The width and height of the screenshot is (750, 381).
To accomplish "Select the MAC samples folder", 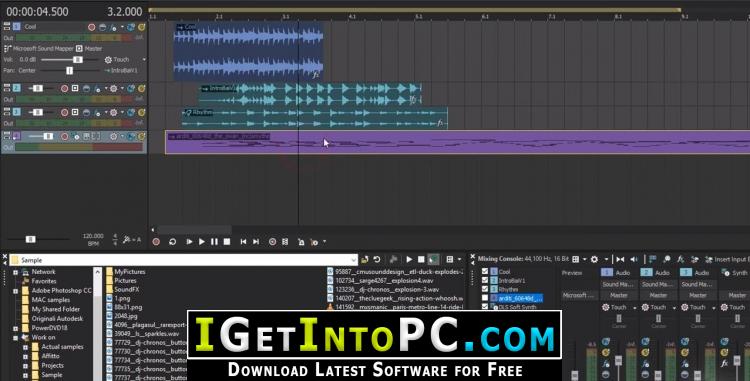I will click(50, 300).
